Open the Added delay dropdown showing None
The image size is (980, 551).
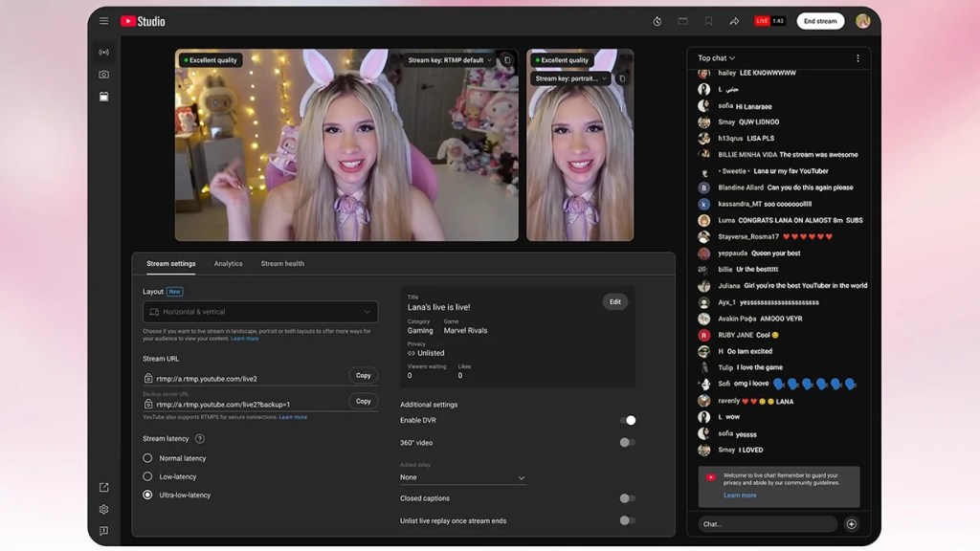coord(462,476)
